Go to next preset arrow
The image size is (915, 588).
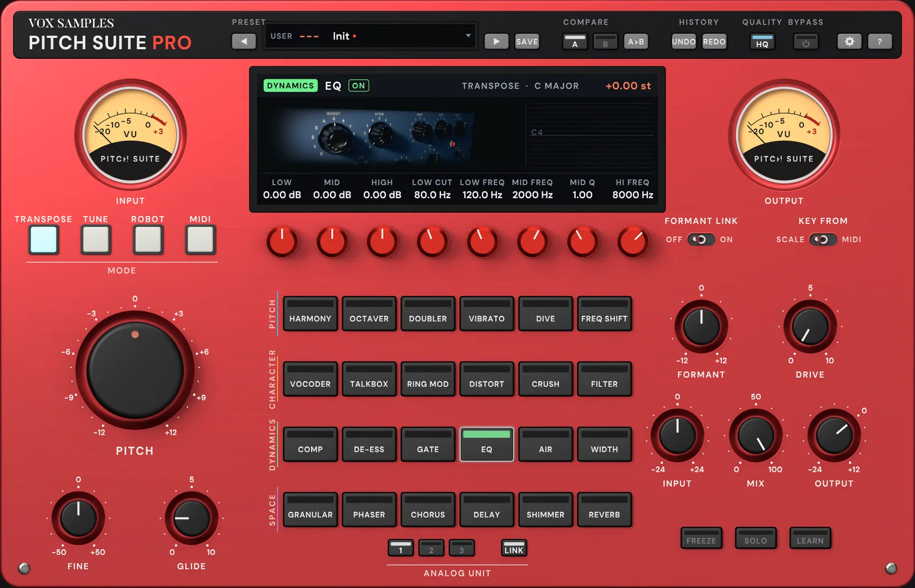496,41
